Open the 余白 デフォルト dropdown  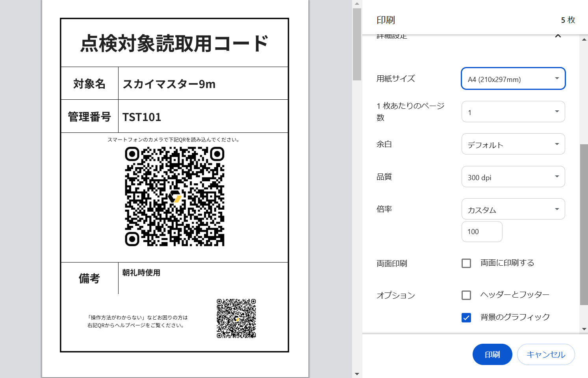click(513, 144)
